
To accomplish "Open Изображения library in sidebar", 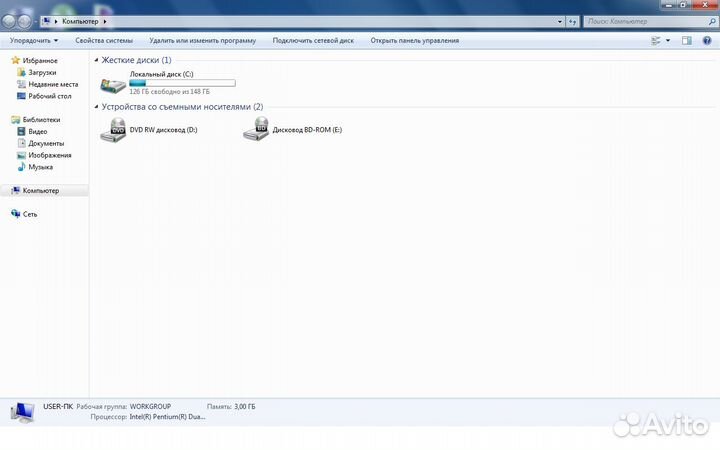I will click(50, 155).
